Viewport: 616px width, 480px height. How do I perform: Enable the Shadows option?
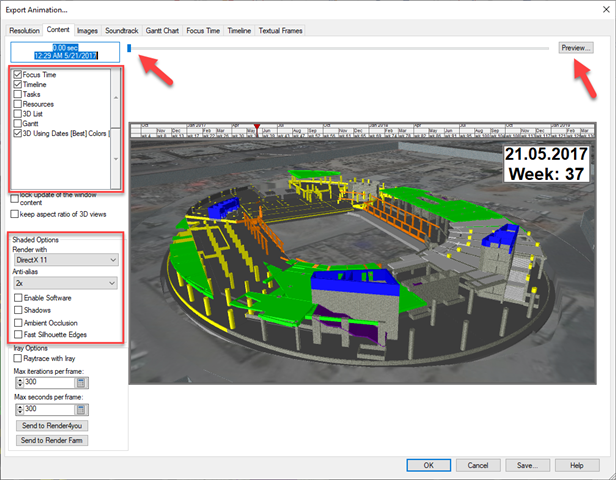pos(17,310)
